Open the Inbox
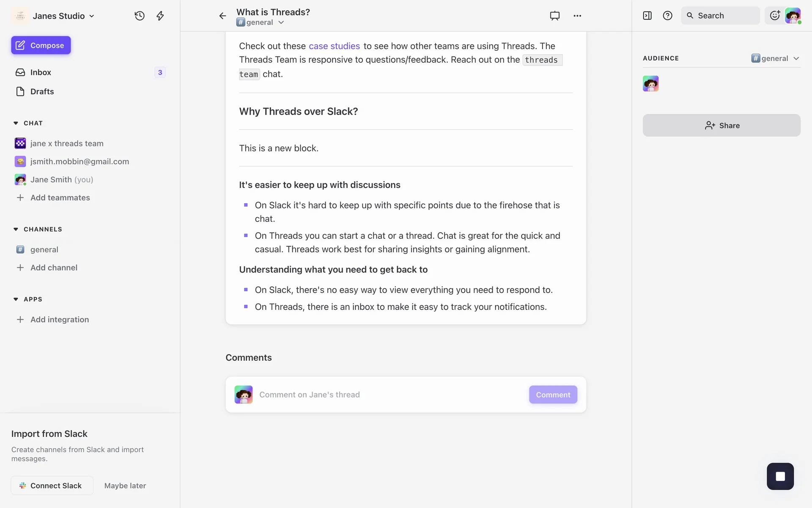The height and width of the screenshot is (508, 812). (x=41, y=72)
